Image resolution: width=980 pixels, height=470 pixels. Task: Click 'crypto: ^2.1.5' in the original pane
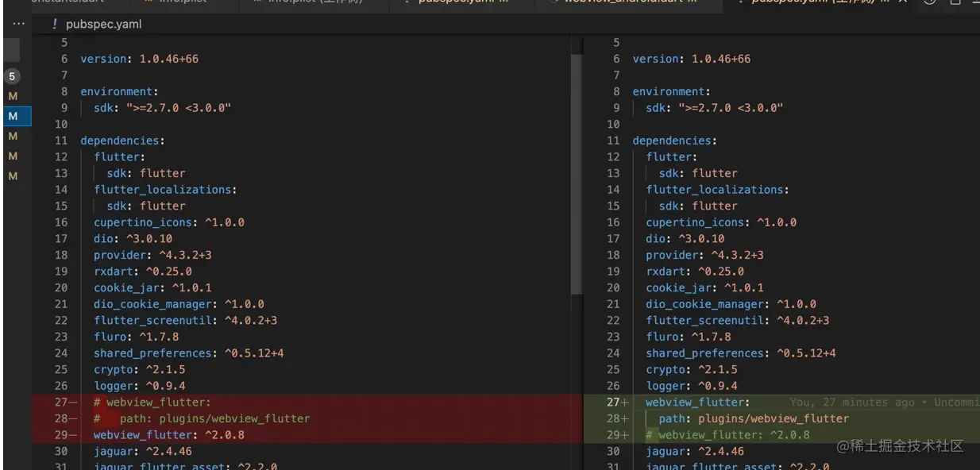(139, 370)
